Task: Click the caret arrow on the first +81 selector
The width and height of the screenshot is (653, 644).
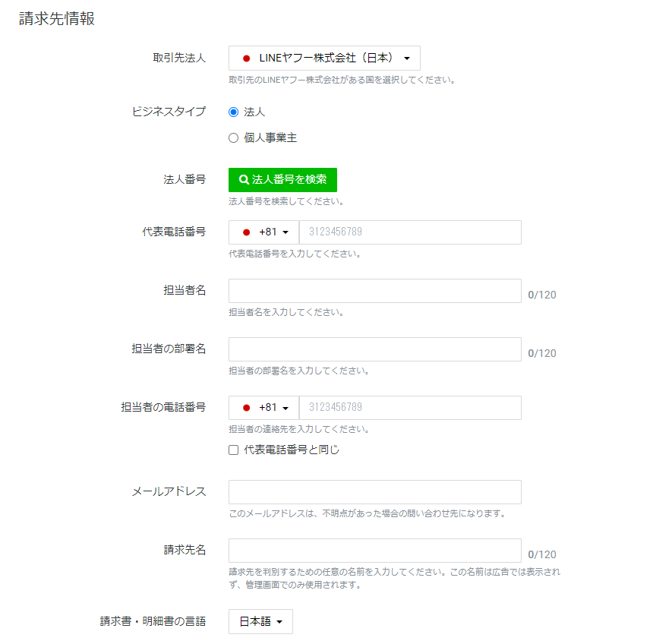Action: point(288,232)
